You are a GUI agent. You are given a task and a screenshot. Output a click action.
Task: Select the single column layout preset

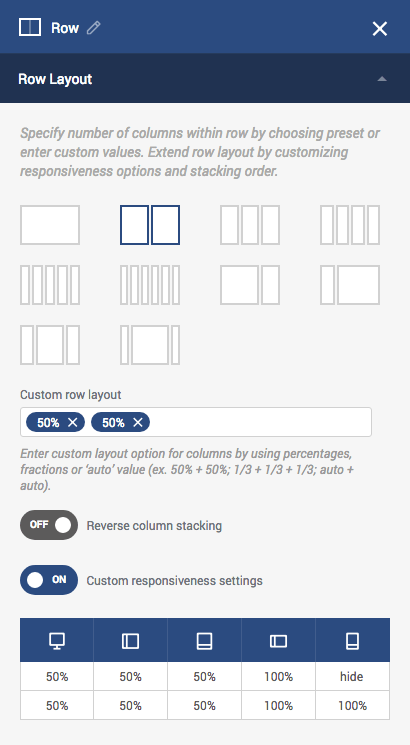(50, 225)
